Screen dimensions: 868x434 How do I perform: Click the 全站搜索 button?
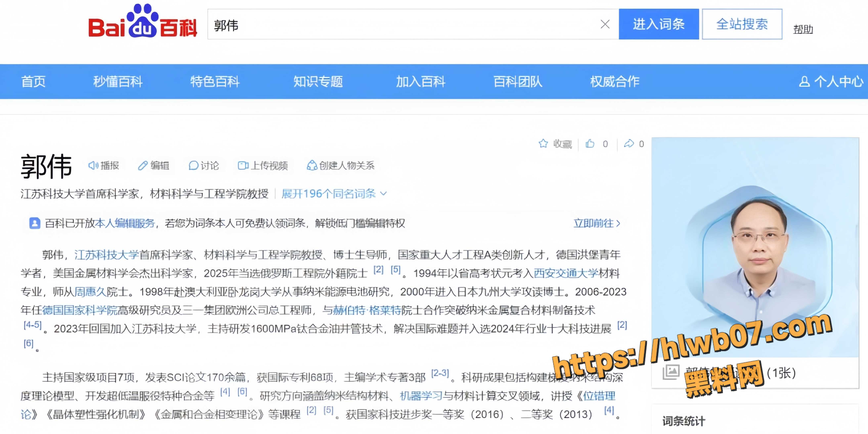tap(742, 24)
